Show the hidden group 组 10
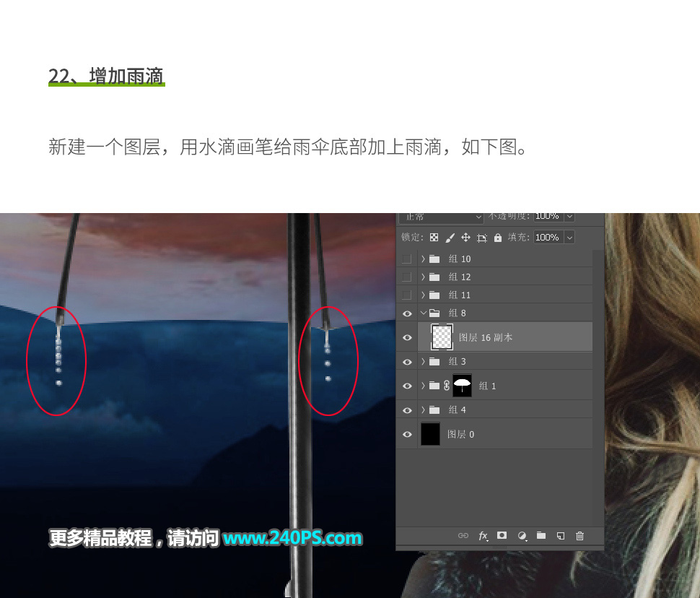The height and width of the screenshot is (598, 700). [x=407, y=259]
